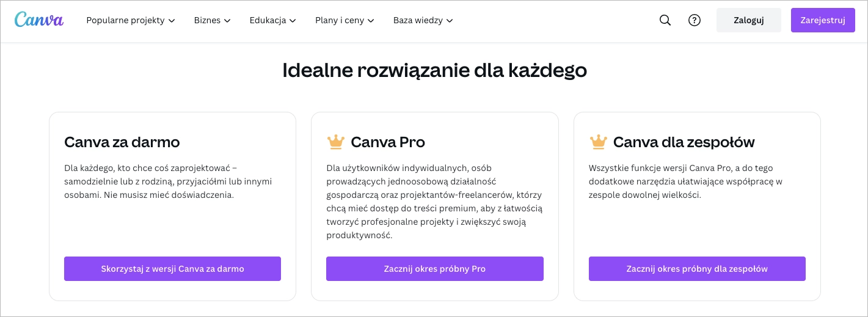The image size is (868, 317).
Task: Click Zacznij okres próbny dla zespołów
Action: (x=697, y=269)
